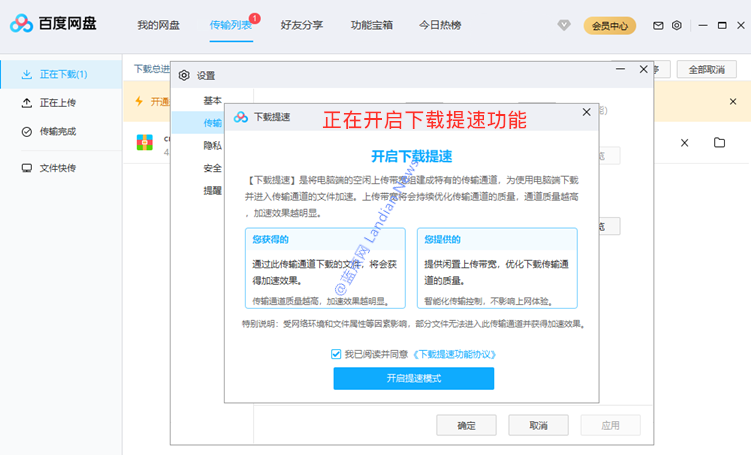Click the 您获得的 info card header

pyautogui.click(x=325, y=239)
